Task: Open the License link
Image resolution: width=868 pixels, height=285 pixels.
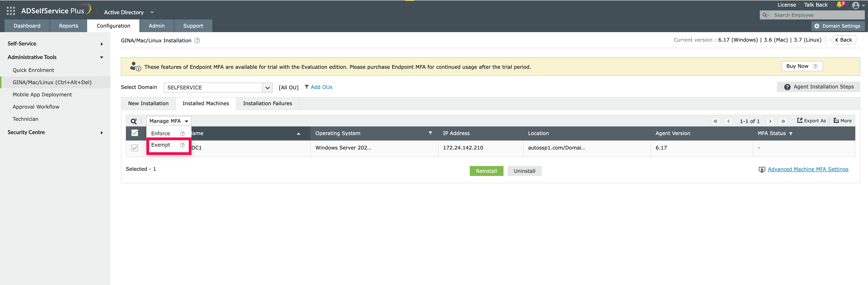Action: pos(786,5)
